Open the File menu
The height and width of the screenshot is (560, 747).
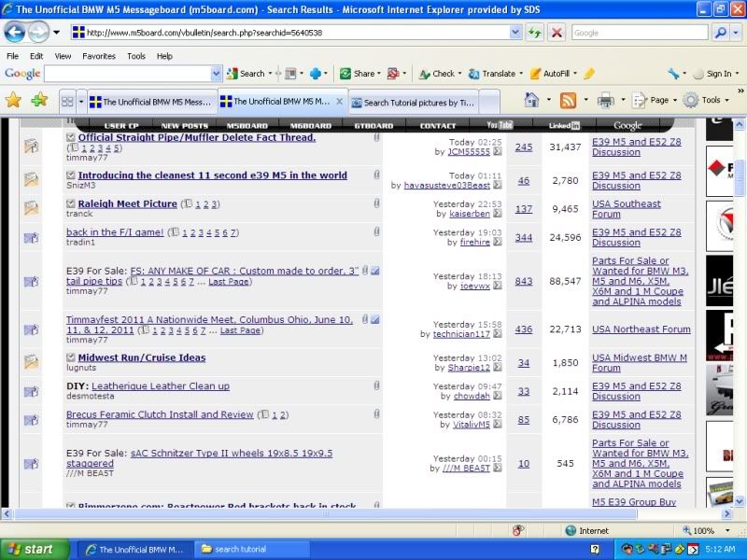12,56
